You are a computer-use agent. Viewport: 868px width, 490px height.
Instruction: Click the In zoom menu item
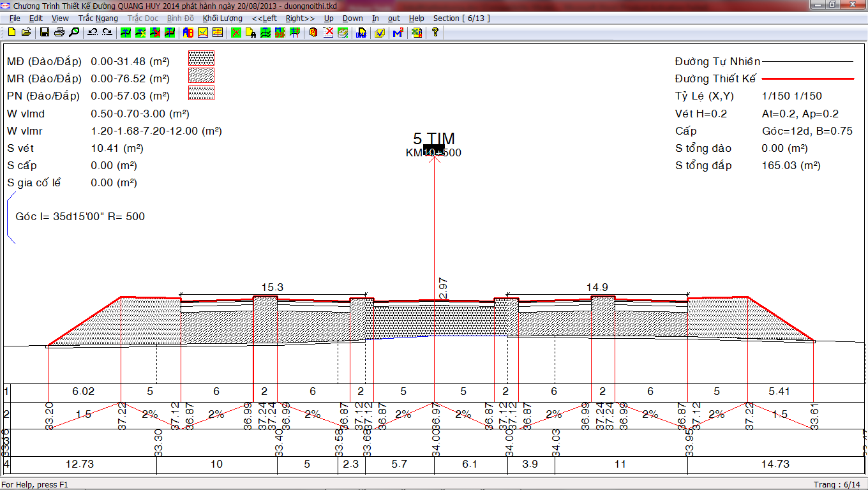(x=375, y=19)
